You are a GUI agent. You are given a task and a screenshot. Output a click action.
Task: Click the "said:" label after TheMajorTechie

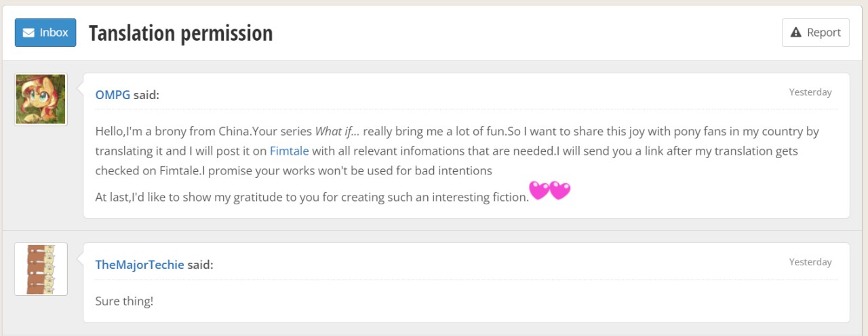[x=200, y=264]
